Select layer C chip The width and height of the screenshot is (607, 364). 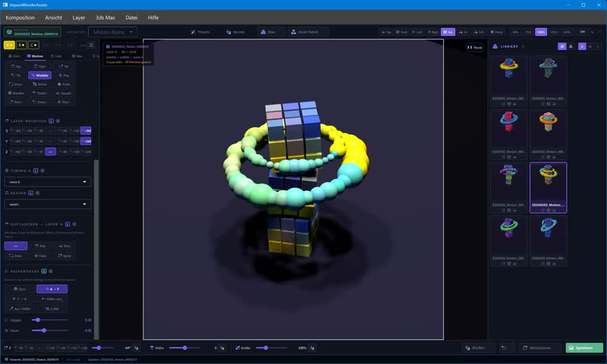(33, 45)
